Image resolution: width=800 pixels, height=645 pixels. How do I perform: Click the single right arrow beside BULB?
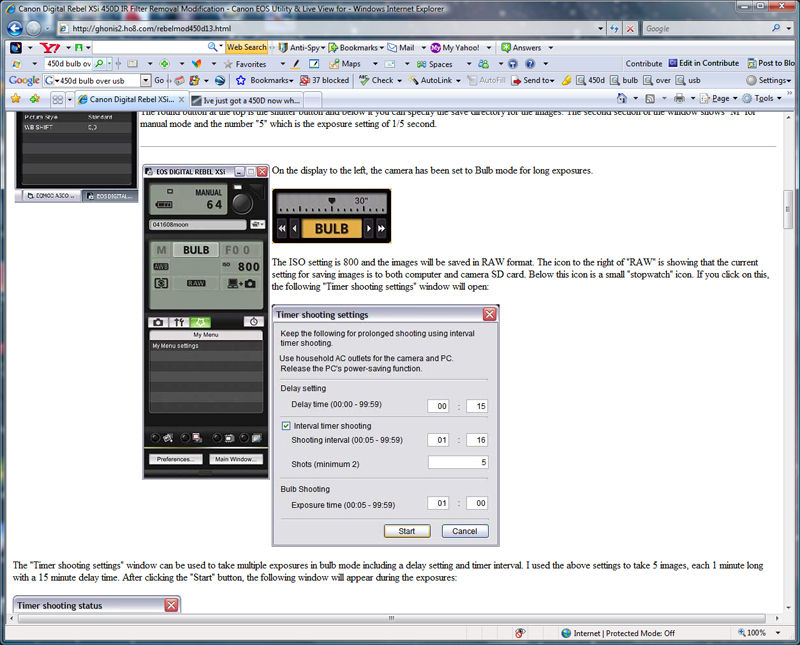coord(368,229)
